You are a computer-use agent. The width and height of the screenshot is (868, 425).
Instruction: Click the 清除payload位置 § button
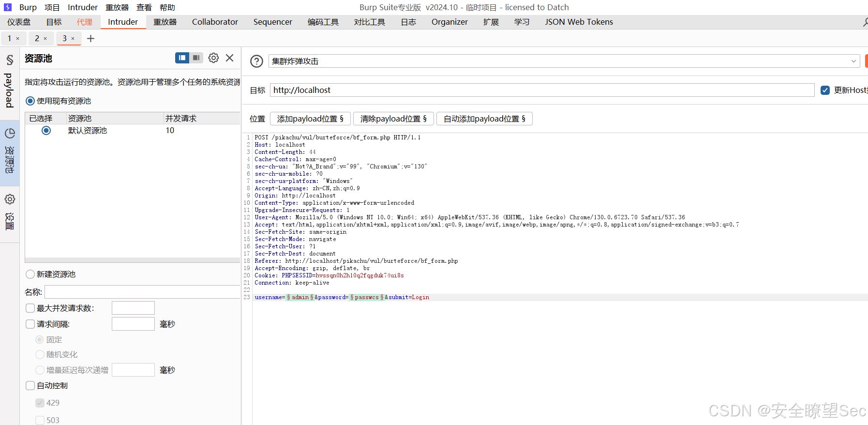point(393,119)
